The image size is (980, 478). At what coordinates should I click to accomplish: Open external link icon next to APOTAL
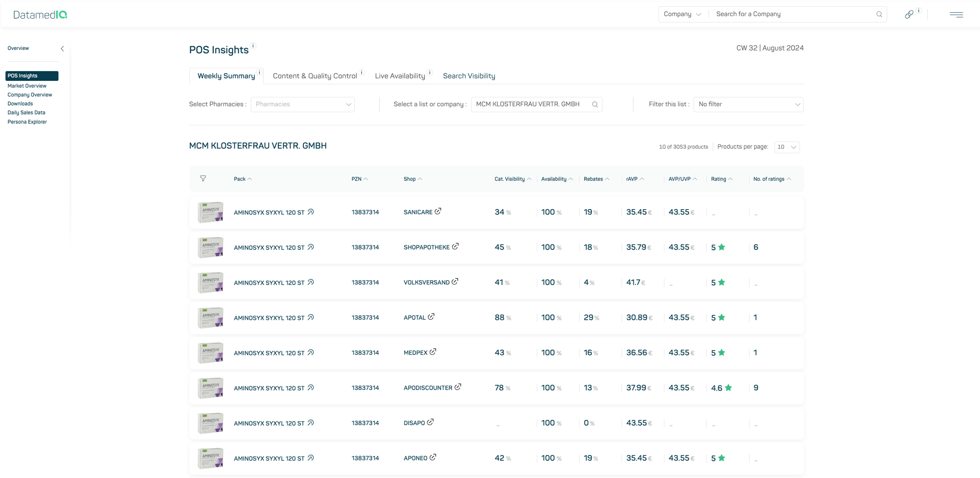pyautogui.click(x=431, y=317)
